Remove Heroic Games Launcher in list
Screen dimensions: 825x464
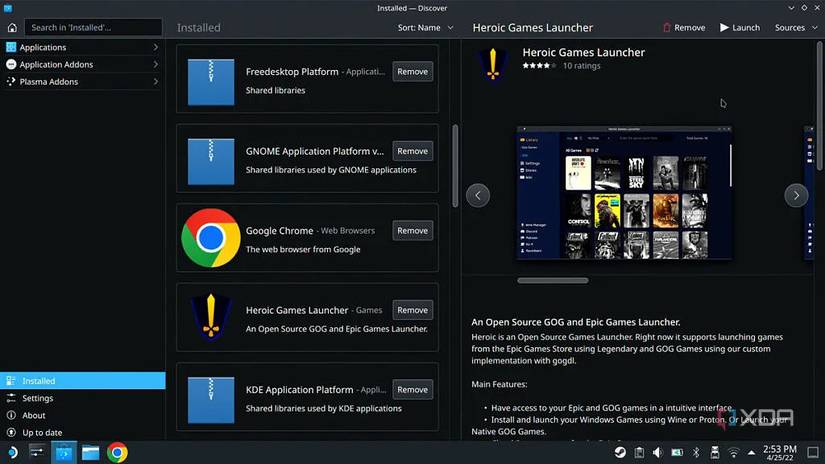coord(412,310)
